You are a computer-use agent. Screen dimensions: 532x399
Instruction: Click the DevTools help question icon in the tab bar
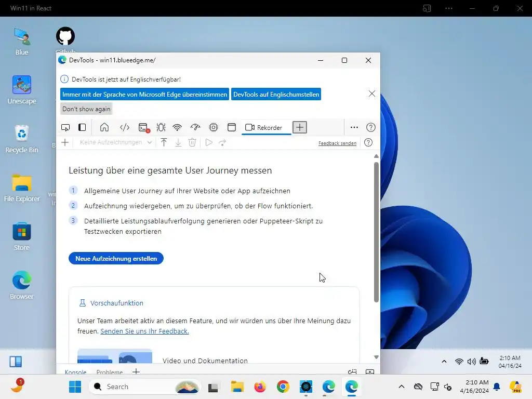click(x=371, y=128)
